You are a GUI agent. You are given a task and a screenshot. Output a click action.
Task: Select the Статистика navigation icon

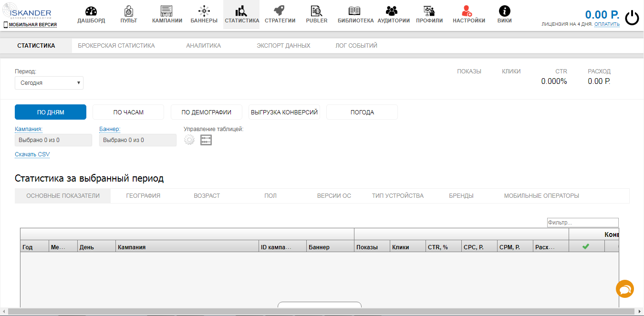click(241, 11)
